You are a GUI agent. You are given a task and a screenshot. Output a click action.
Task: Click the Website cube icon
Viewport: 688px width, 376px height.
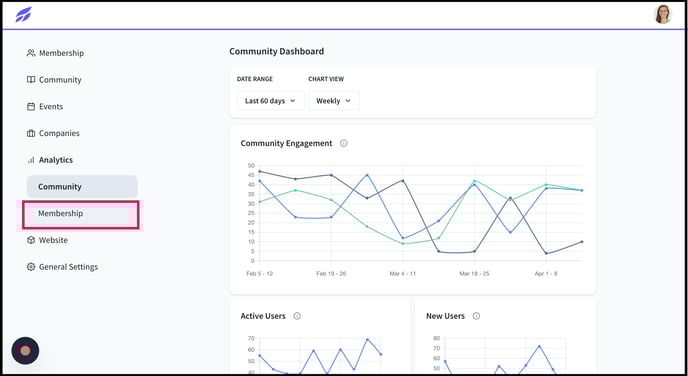click(x=31, y=240)
